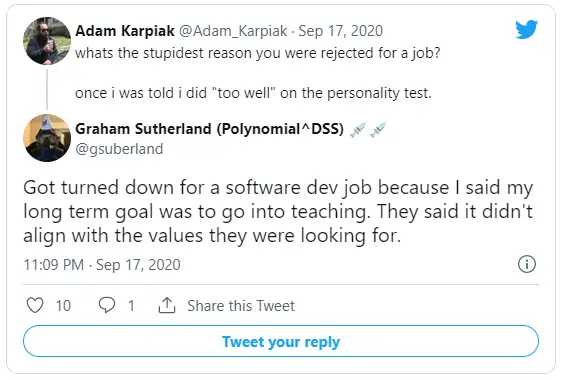
Task: Click the like count of 10
Action: point(63,306)
